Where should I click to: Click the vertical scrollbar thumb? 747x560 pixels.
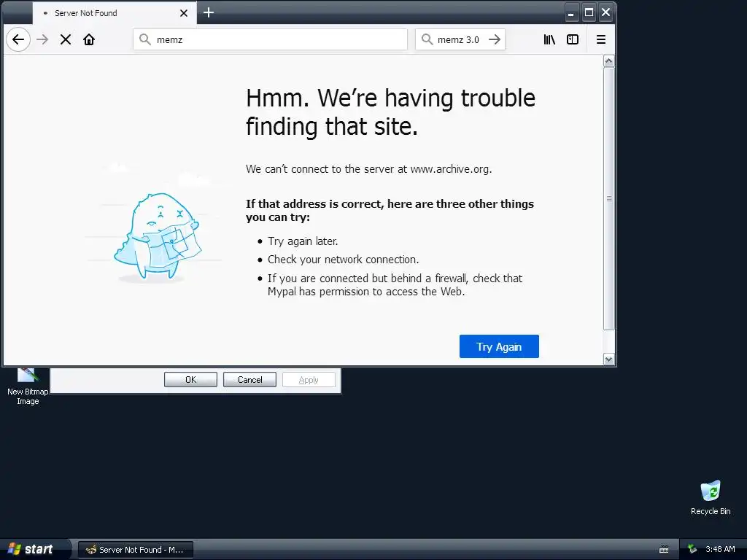[609, 198]
